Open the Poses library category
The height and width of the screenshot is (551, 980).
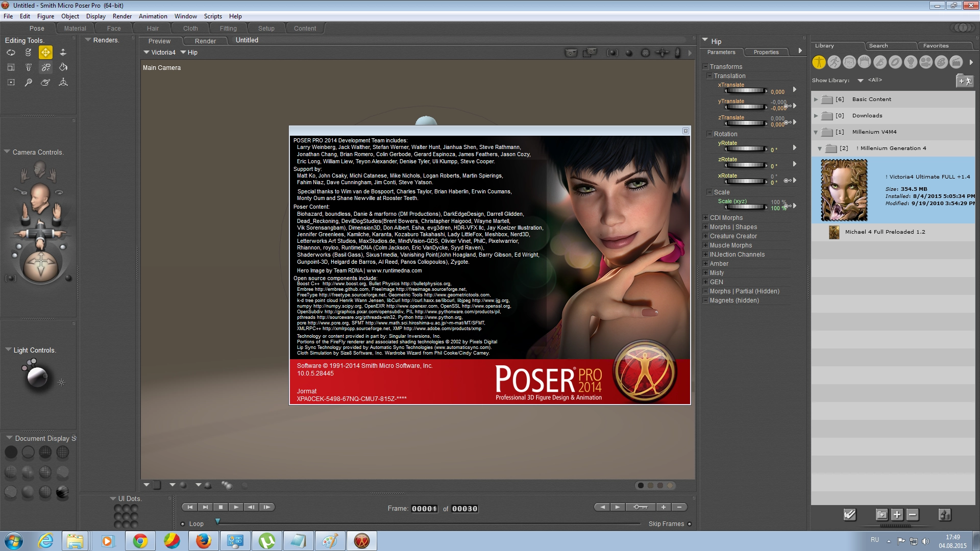click(834, 62)
